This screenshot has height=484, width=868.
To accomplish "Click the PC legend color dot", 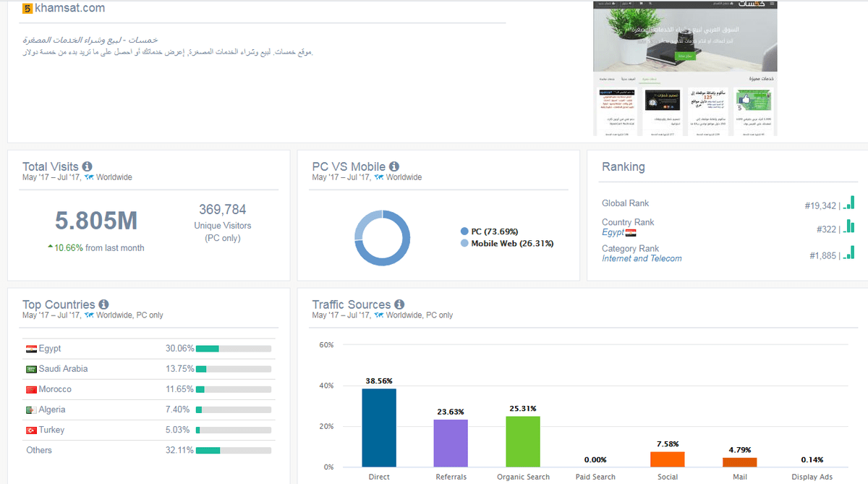I will (x=464, y=232).
